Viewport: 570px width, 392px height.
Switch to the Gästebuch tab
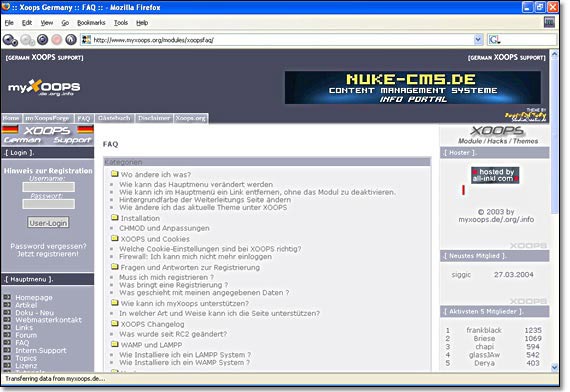tap(114, 118)
